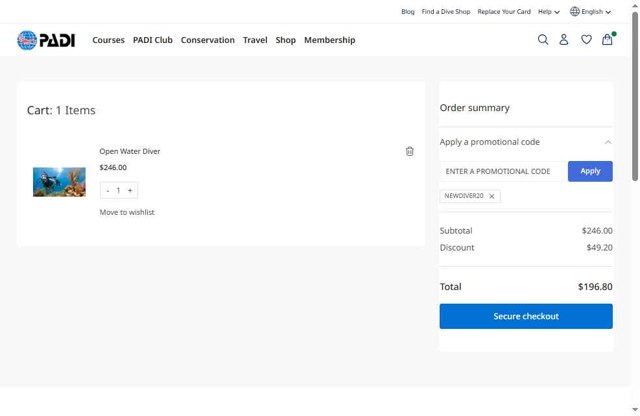Open the Travel menu

pos(255,40)
